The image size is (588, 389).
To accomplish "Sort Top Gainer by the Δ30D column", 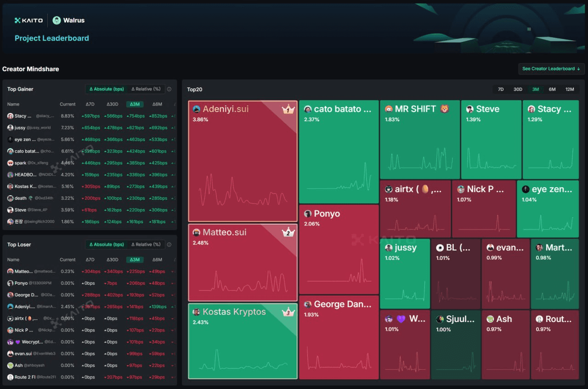I will click(112, 104).
